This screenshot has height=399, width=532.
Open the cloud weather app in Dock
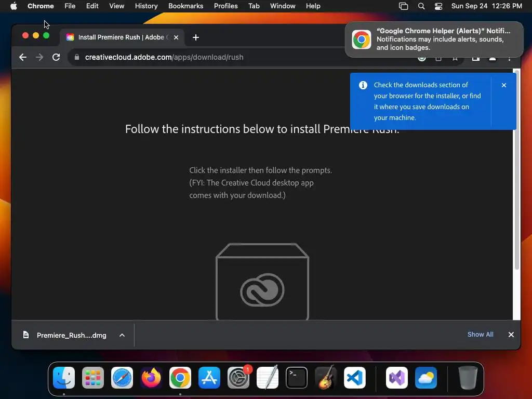pyautogui.click(x=426, y=378)
